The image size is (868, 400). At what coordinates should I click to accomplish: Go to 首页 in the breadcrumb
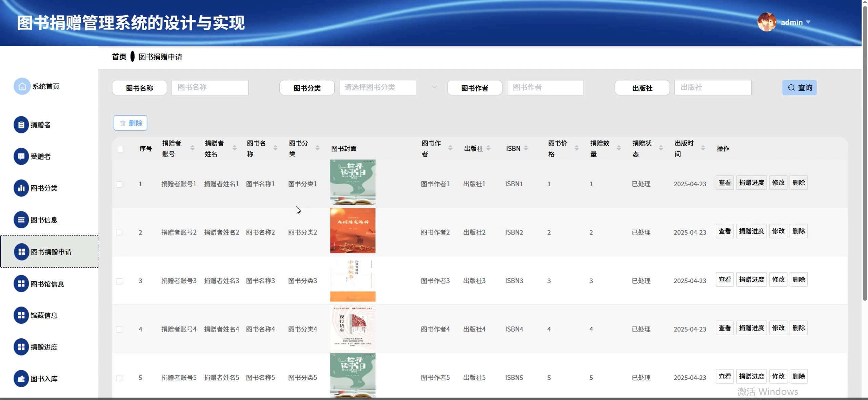click(119, 57)
